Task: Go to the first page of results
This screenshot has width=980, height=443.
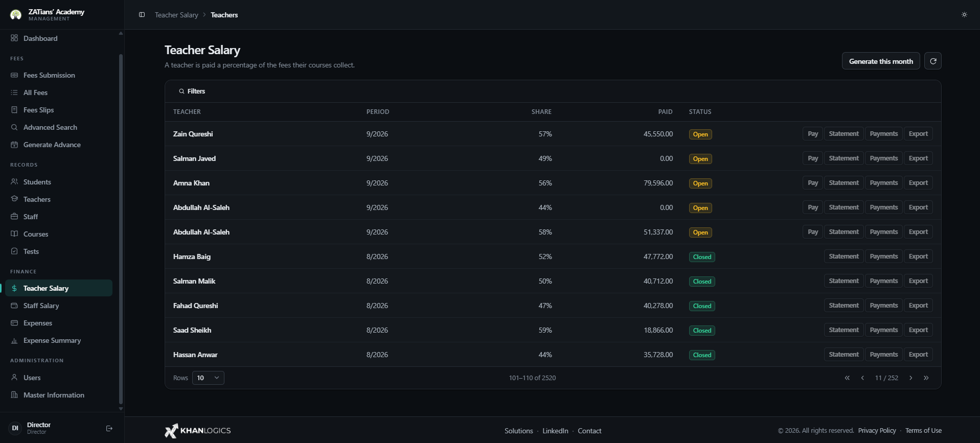Action: click(x=847, y=378)
